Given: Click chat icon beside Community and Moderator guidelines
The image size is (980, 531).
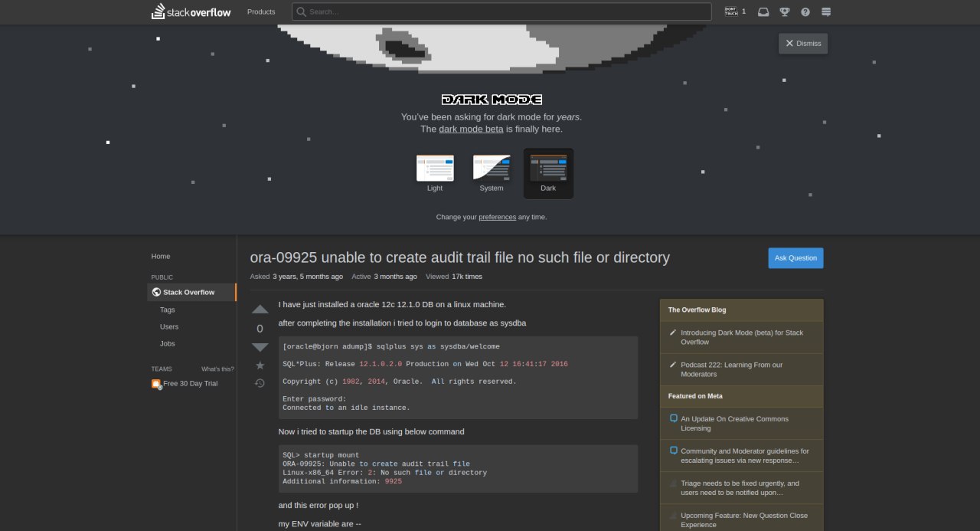Looking at the screenshot, I should (x=674, y=451).
